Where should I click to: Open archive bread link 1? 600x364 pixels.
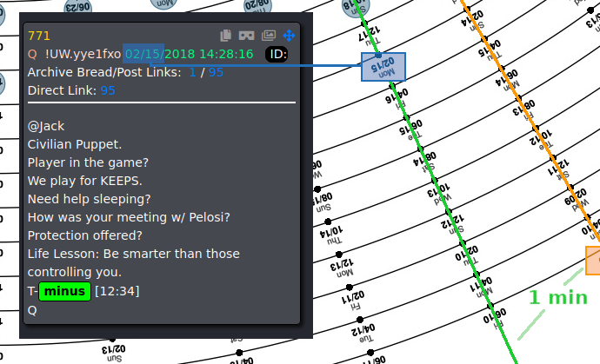point(192,72)
